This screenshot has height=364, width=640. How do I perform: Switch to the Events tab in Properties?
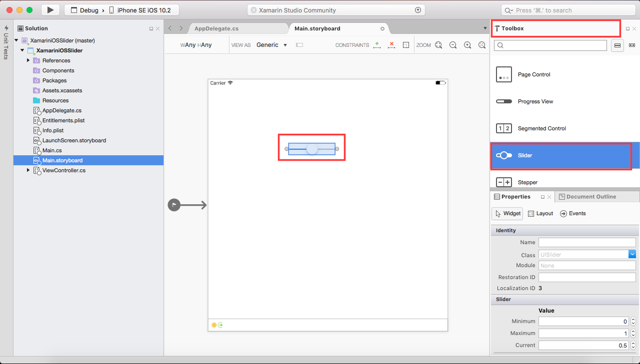click(x=572, y=213)
